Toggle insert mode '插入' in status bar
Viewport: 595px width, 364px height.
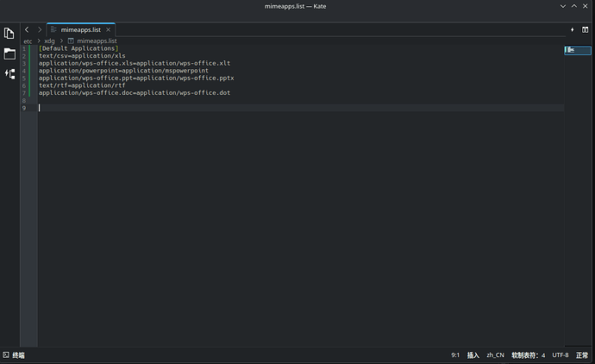click(x=473, y=355)
